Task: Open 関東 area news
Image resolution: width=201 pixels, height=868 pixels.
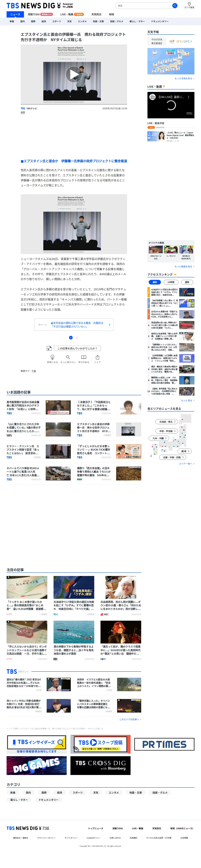Action: 184,451
